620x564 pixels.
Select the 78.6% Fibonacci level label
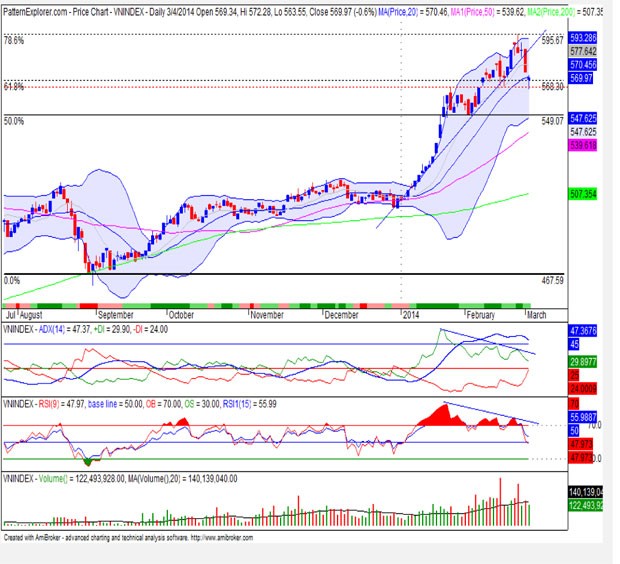14,39
